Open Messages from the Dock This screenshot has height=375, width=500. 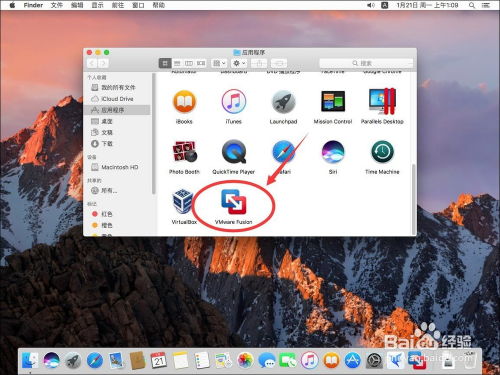tap(267, 360)
